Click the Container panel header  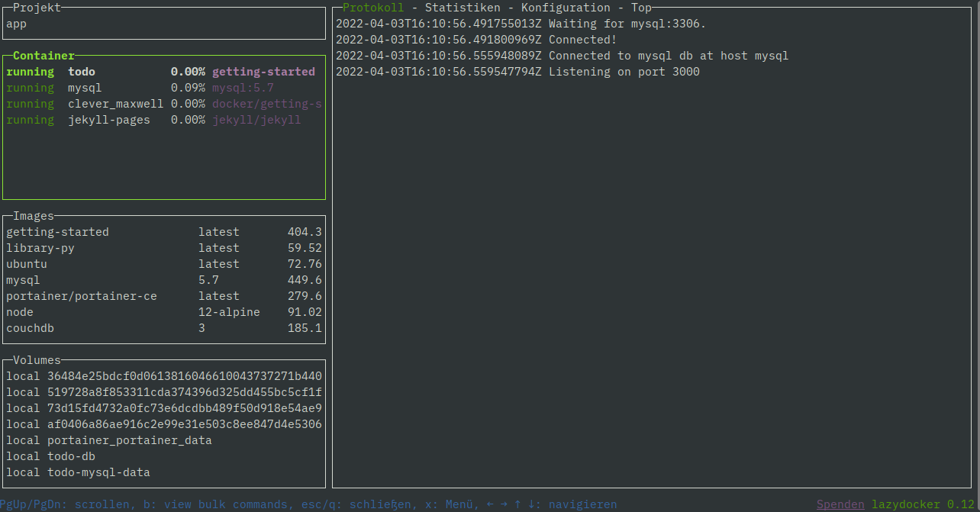[x=44, y=55]
